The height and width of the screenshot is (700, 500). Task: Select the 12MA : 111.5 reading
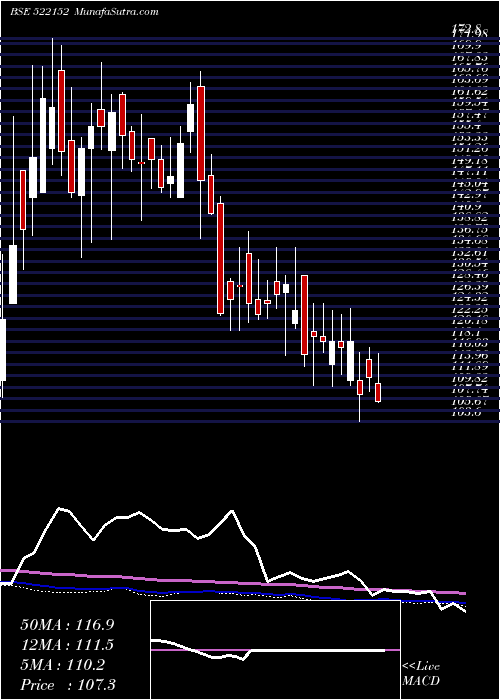67,645
